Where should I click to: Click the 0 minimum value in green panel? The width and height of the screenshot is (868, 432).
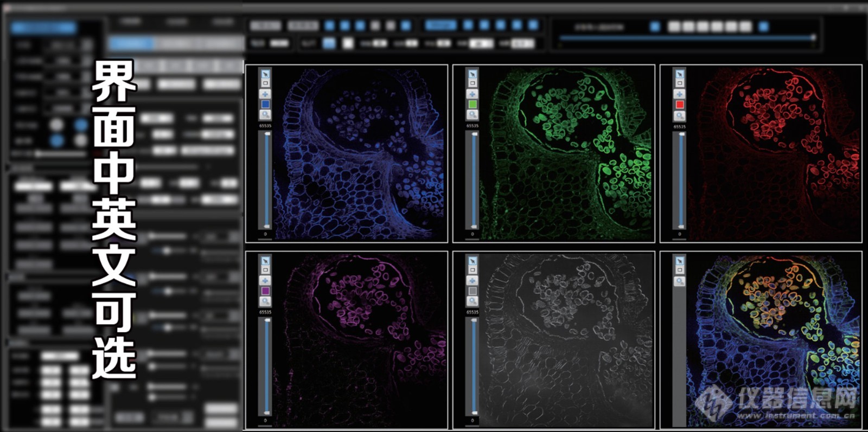click(473, 234)
